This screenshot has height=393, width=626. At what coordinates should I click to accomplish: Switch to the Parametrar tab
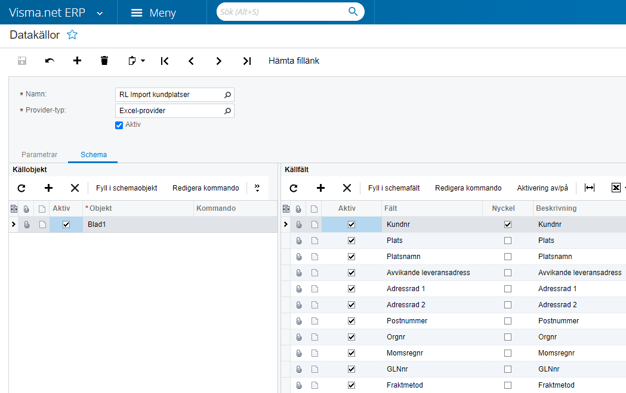pos(39,155)
